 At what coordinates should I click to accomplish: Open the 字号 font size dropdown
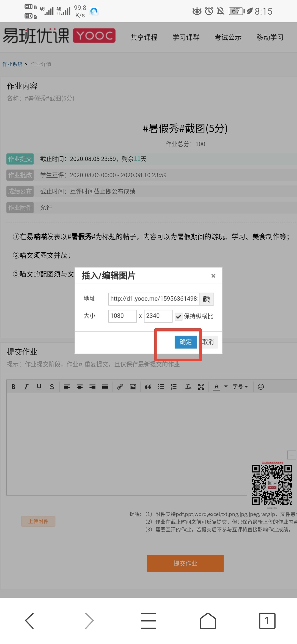(x=240, y=387)
